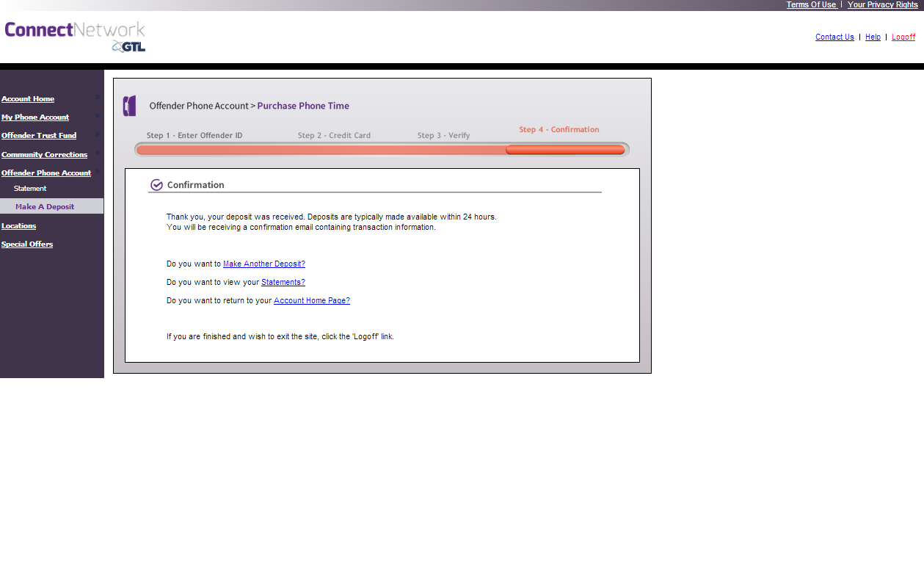Collapse the Offender Phone Account chevron
Screen dimensions: 924x569
tap(97, 172)
